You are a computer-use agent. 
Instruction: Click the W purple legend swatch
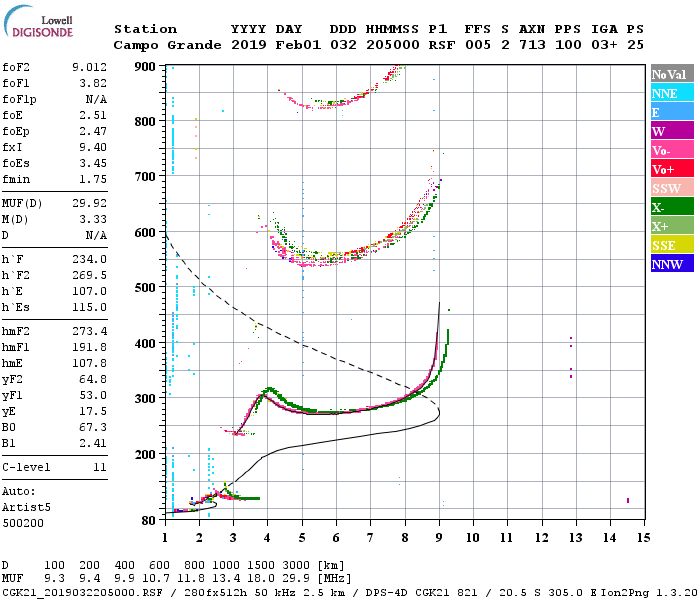pyautogui.click(x=672, y=131)
